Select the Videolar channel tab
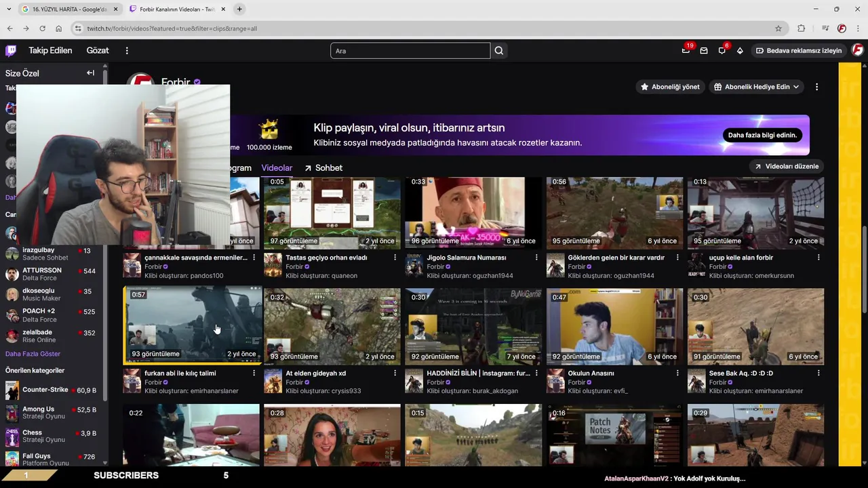 (277, 168)
